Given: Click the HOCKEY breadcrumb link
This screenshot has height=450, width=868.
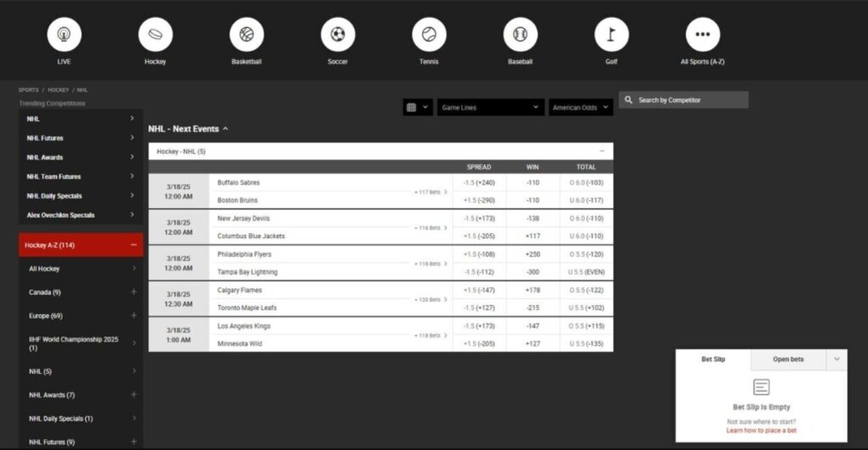Looking at the screenshot, I should [58, 90].
